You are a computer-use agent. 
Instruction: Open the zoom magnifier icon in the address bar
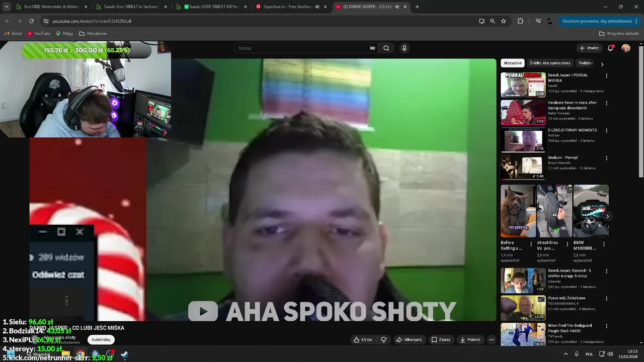[493, 21]
